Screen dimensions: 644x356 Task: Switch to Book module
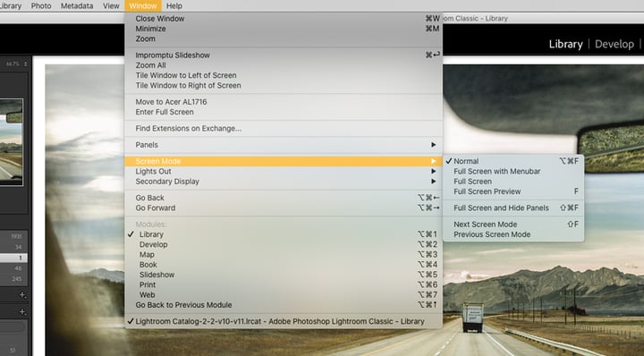(x=284, y=265)
